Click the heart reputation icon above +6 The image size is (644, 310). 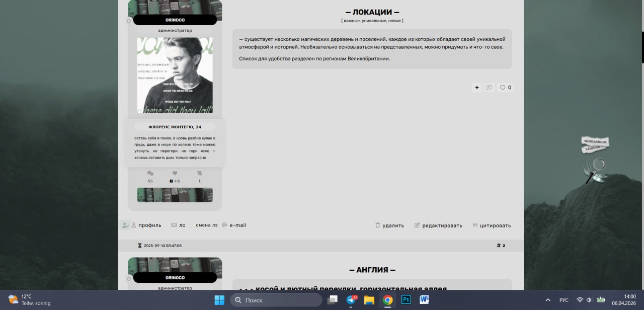click(x=175, y=173)
